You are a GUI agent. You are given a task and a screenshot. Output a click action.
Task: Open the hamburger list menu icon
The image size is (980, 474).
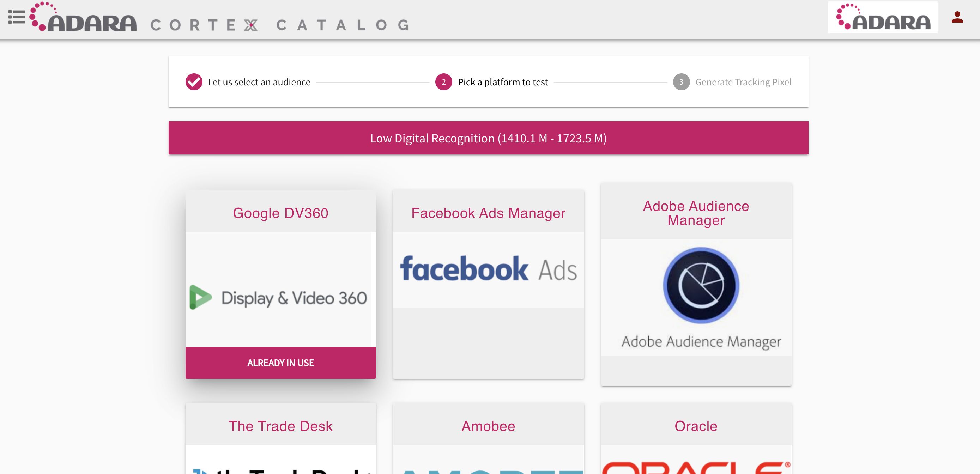point(17,17)
